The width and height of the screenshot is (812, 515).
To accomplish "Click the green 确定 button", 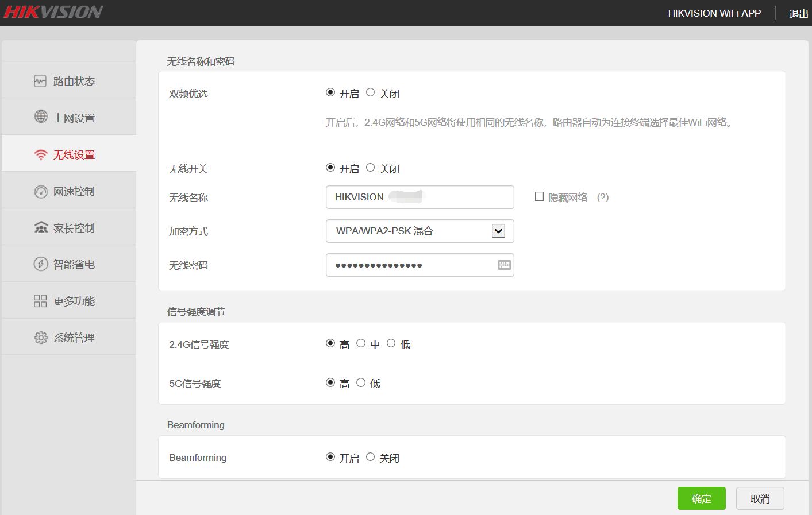I will (701, 498).
